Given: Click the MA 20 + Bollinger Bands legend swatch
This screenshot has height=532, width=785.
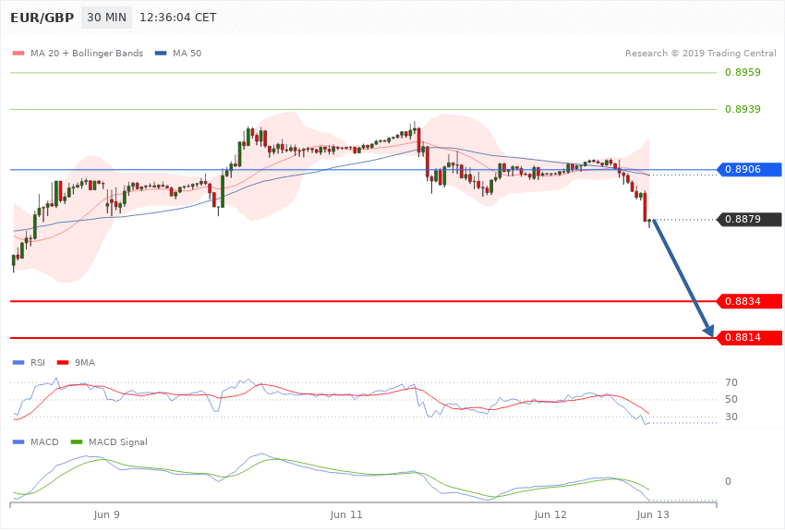Looking at the screenshot, I should pyautogui.click(x=18, y=53).
